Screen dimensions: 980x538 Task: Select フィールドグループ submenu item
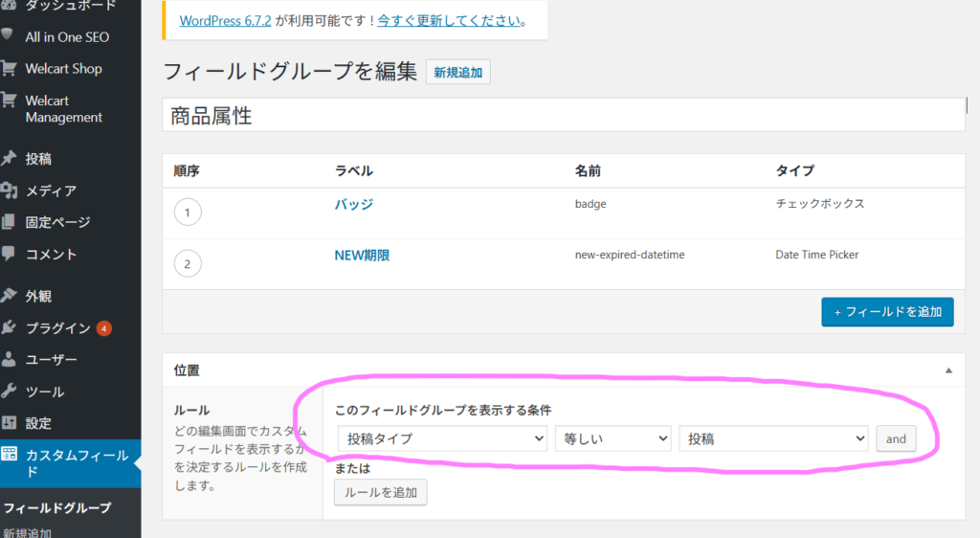coord(56,507)
